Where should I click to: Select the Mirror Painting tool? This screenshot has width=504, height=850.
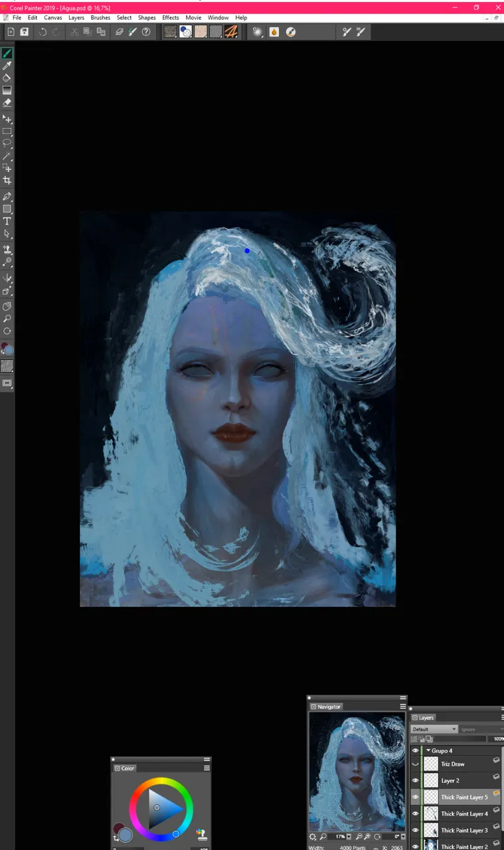[7, 278]
